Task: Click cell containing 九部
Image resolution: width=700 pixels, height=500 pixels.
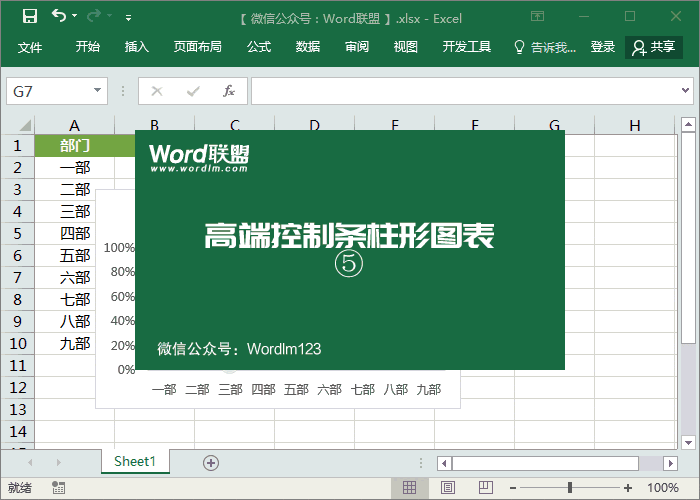Action: (x=75, y=343)
